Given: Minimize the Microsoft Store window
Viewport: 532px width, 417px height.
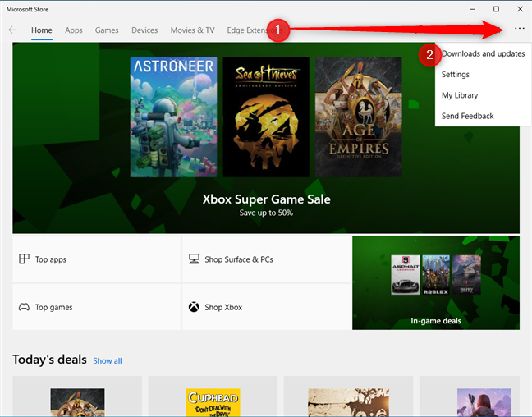Looking at the screenshot, I should click(x=472, y=9).
